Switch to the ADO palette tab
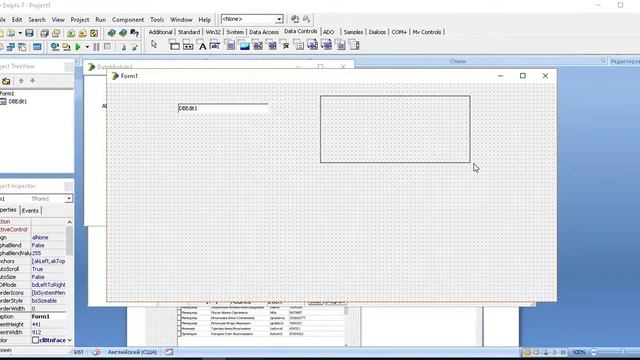640x360 pixels. (x=329, y=32)
